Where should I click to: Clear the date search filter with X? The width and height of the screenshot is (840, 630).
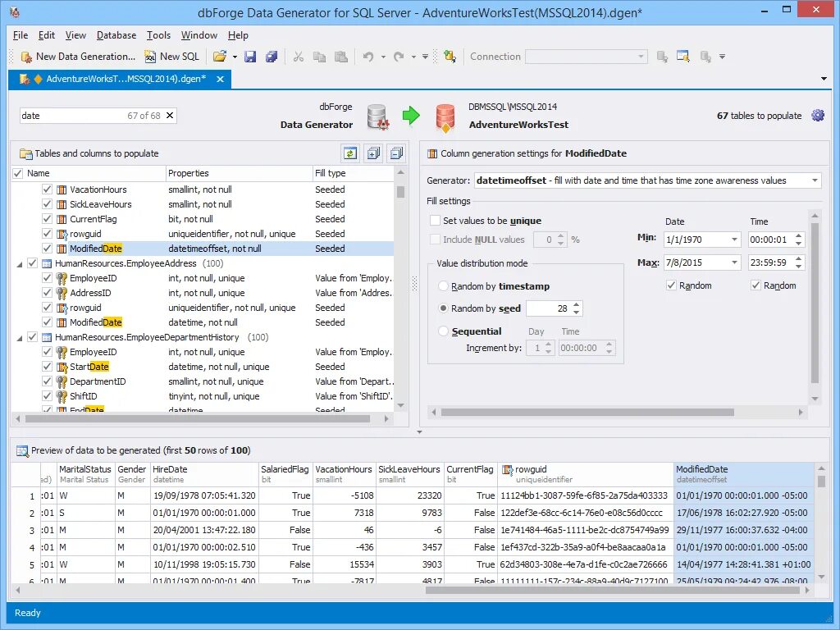pos(170,115)
